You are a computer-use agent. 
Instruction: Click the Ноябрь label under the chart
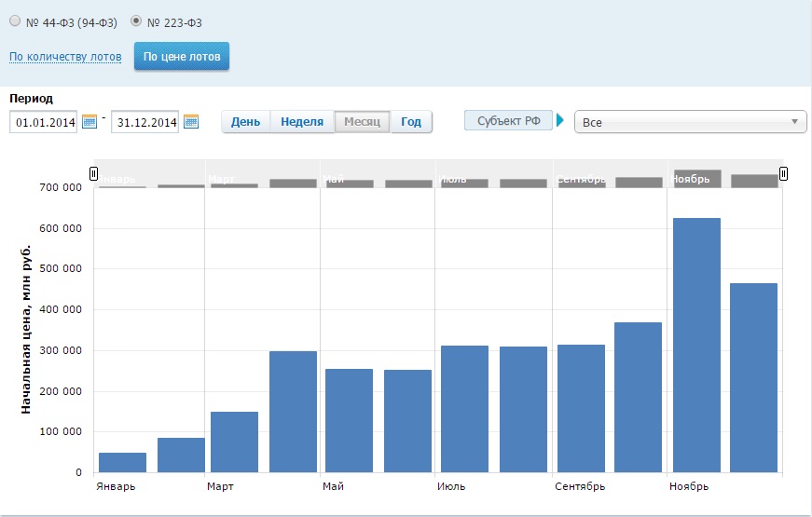pyautogui.click(x=689, y=486)
